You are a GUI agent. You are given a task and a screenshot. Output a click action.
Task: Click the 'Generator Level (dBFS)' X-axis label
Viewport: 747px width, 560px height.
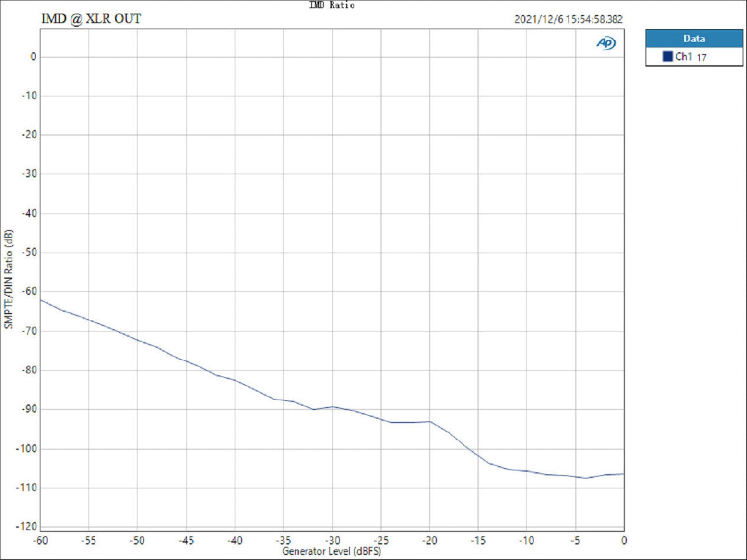coord(331,551)
